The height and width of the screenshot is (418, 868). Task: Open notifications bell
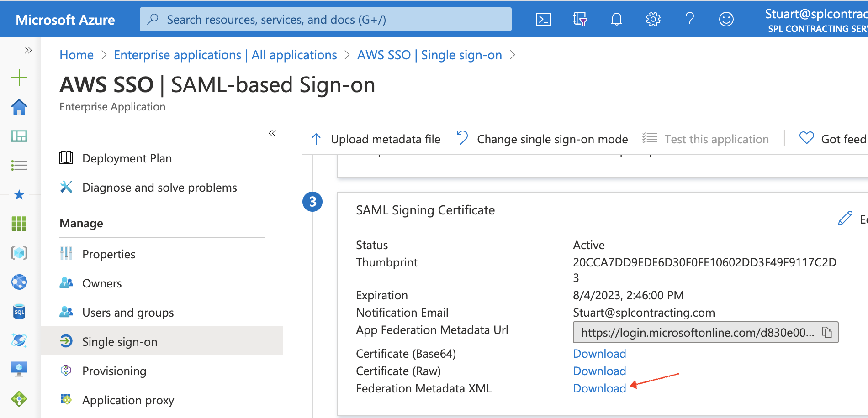pyautogui.click(x=617, y=19)
